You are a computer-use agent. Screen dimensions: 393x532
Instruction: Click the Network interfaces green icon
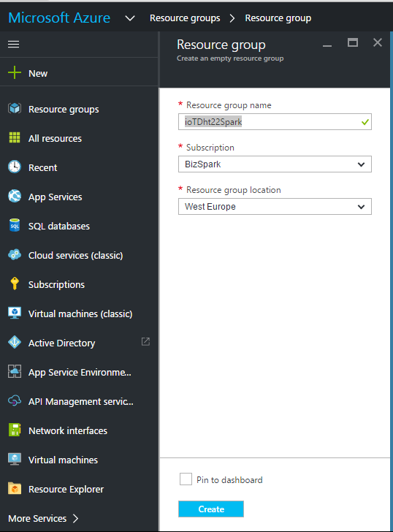15,430
